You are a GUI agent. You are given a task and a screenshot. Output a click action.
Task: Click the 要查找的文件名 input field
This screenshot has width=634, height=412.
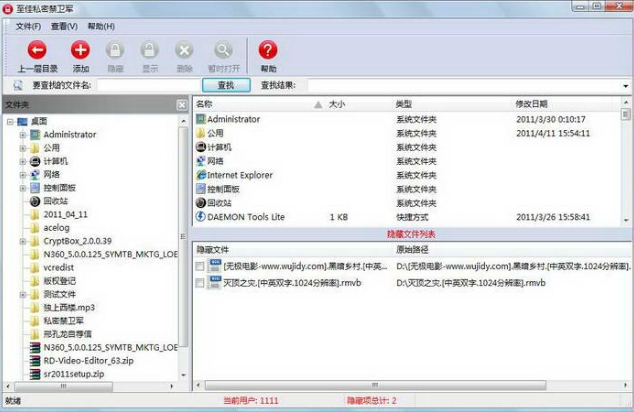tap(148, 85)
